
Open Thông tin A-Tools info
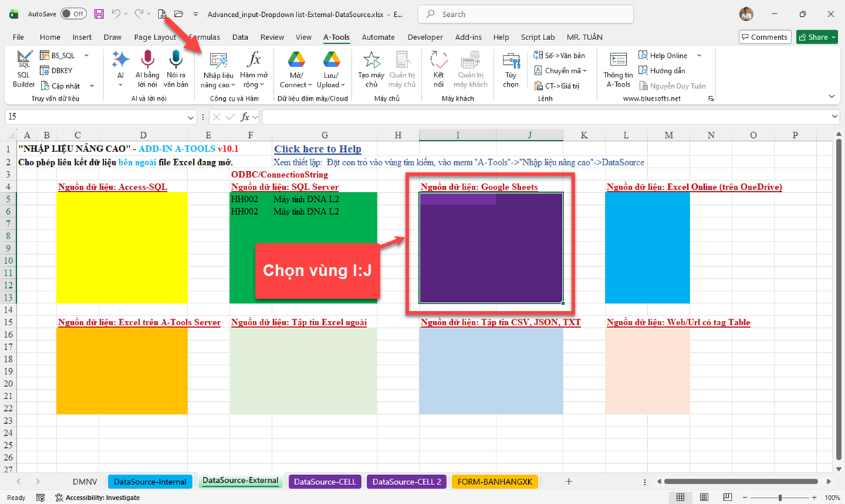[x=618, y=69]
